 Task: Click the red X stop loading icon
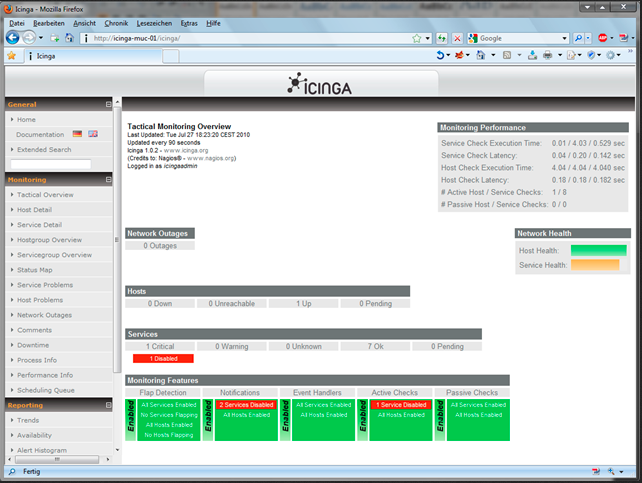click(457, 38)
